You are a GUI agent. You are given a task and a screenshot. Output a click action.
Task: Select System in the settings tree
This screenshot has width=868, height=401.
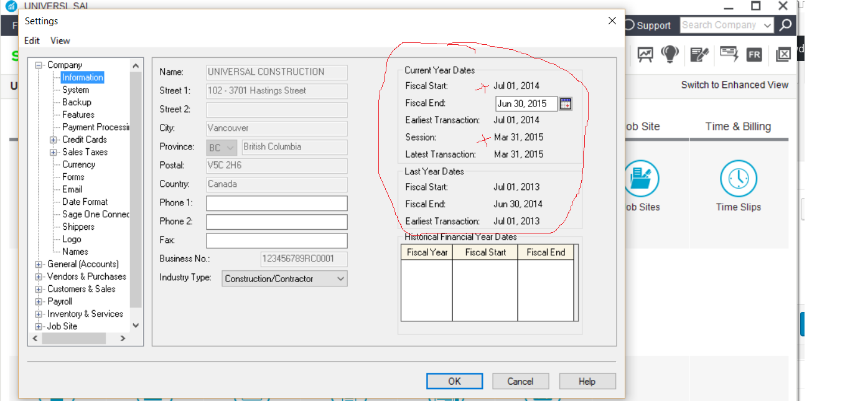point(75,90)
